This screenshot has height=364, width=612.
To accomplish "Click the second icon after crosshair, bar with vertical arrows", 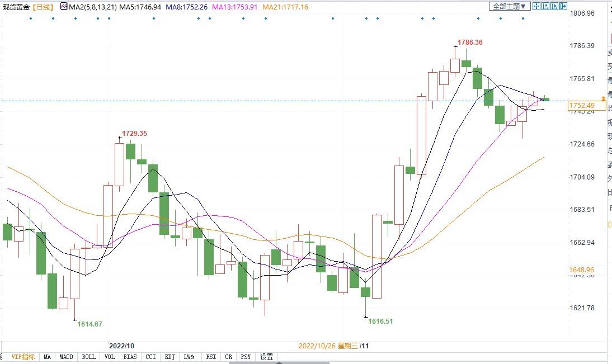I will point(545,6).
